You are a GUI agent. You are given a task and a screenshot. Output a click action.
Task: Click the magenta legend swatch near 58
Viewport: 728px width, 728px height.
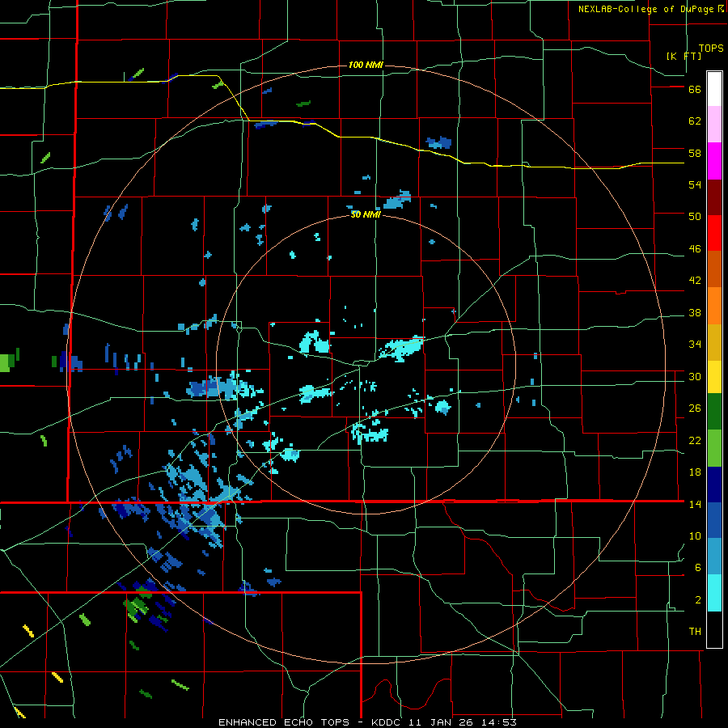point(714,161)
